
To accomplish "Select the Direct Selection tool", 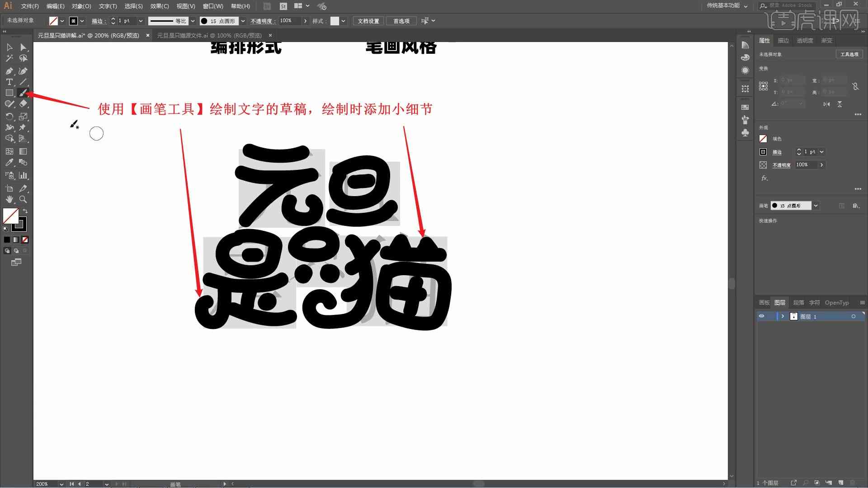I will point(23,47).
